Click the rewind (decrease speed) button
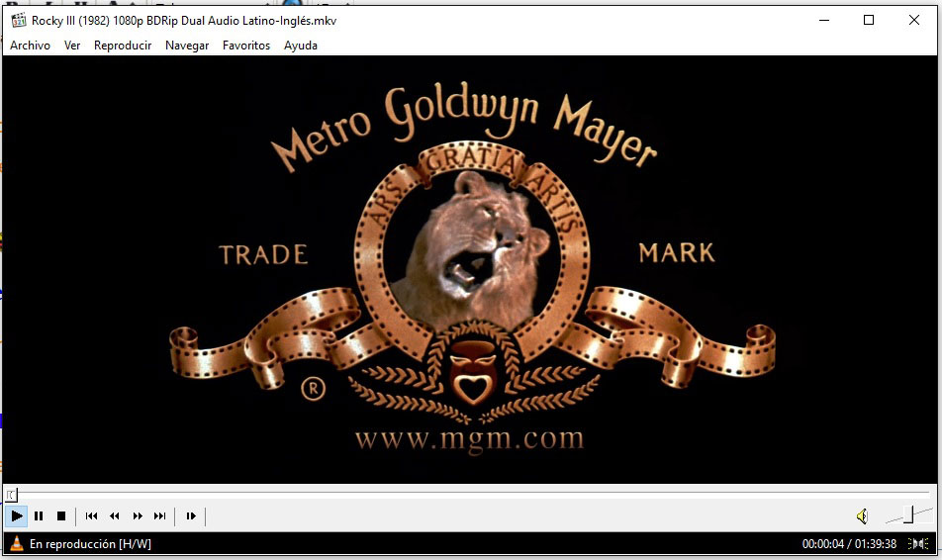Viewport: 942px width, 560px height. pyautogui.click(x=114, y=515)
